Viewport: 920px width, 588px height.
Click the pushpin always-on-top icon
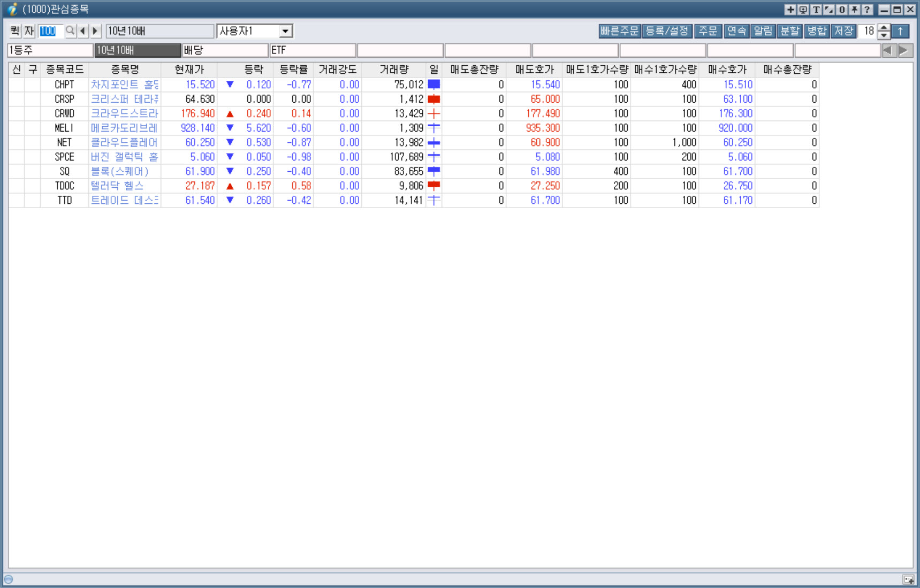(x=854, y=10)
